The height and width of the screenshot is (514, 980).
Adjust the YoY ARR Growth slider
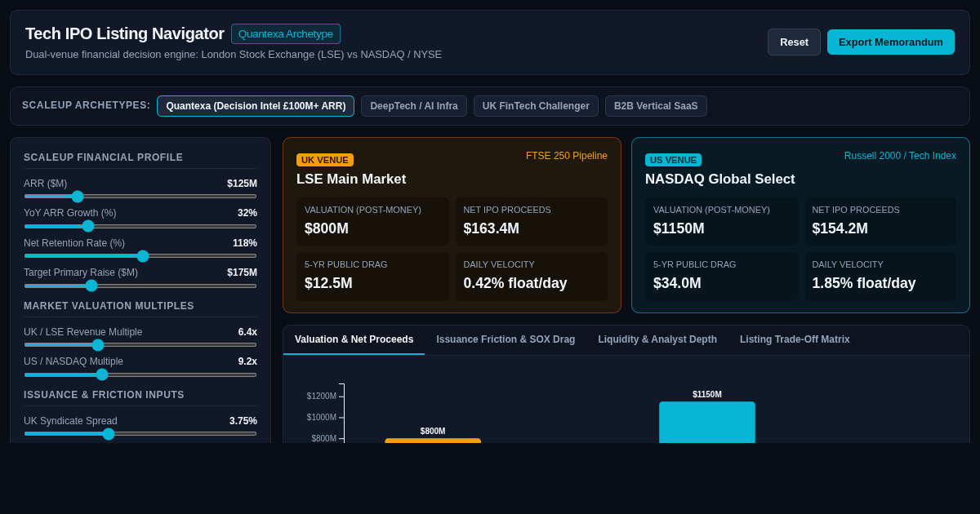click(x=140, y=226)
